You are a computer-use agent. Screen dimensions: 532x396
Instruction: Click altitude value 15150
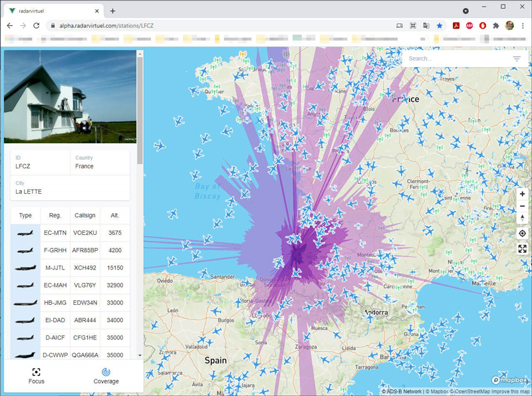click(115, 268)
